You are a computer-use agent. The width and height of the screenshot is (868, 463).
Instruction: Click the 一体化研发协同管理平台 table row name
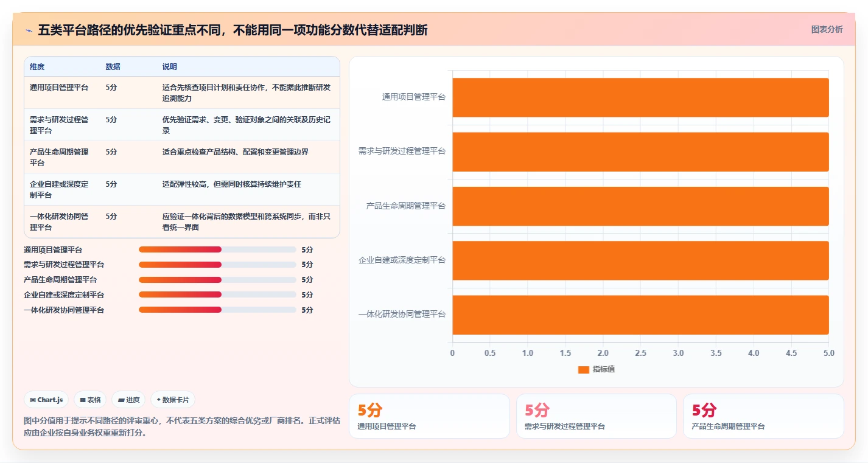point(59,221)
